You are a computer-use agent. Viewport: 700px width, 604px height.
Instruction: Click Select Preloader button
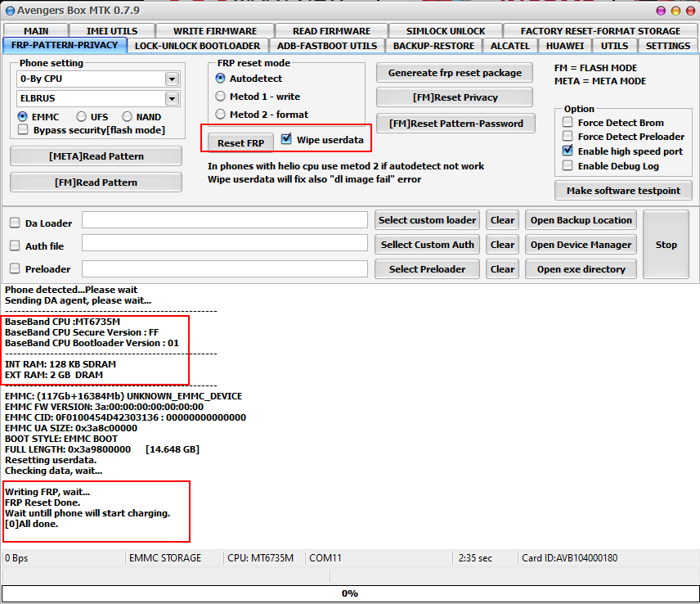pos(427,269)
